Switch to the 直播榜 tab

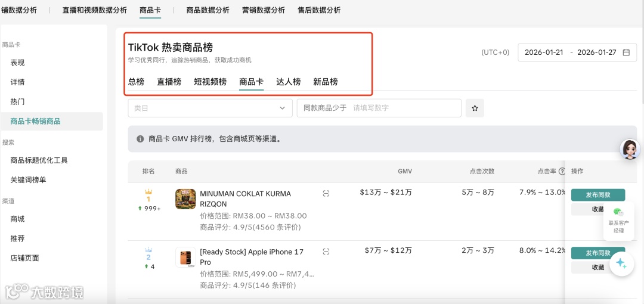point(169,82)
